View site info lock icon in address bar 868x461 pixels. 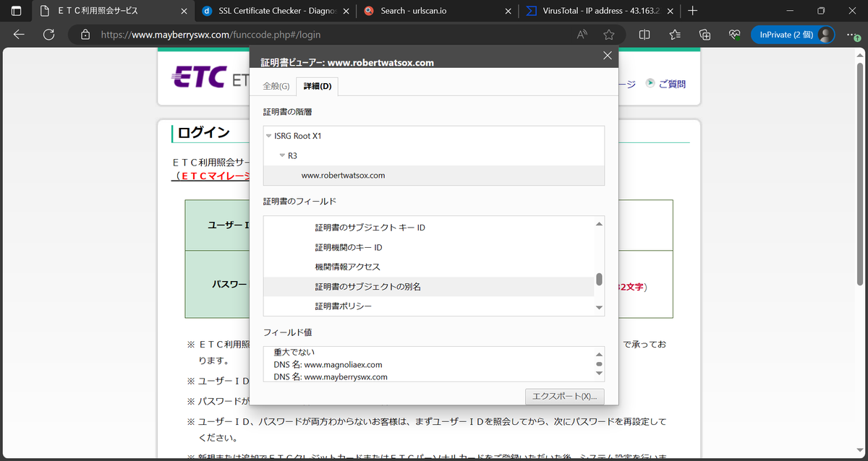click(x=85, y=34)
